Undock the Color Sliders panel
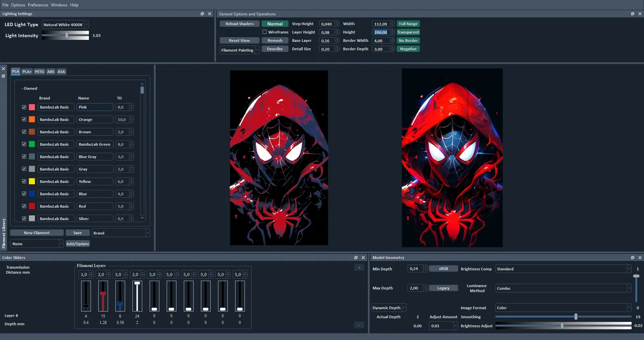Image resolution: width=644 pixels, height=340 pixels. pyautogui.click(x=356, y=258)
